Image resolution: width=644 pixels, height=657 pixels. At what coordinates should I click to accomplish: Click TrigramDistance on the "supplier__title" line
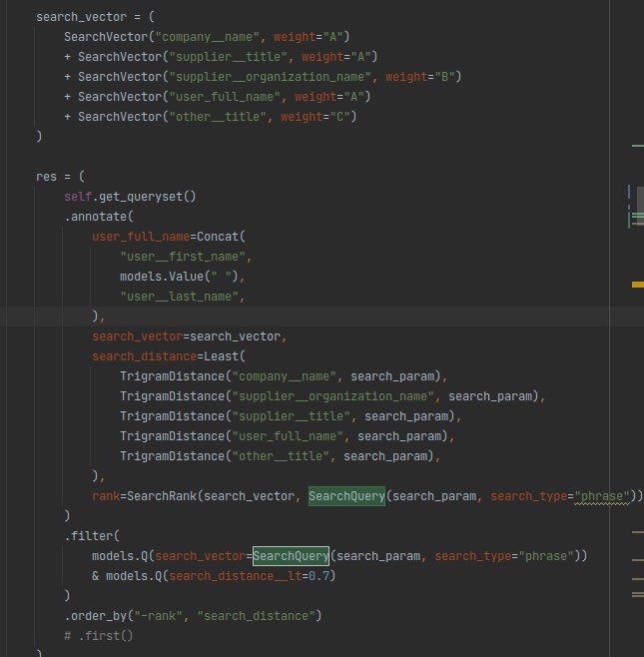(x=172, y=416)
